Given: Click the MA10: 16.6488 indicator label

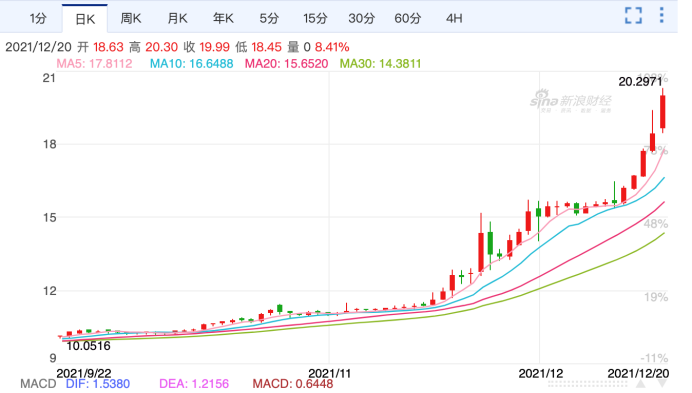Looking at the screenshot, I should point(192,64).
